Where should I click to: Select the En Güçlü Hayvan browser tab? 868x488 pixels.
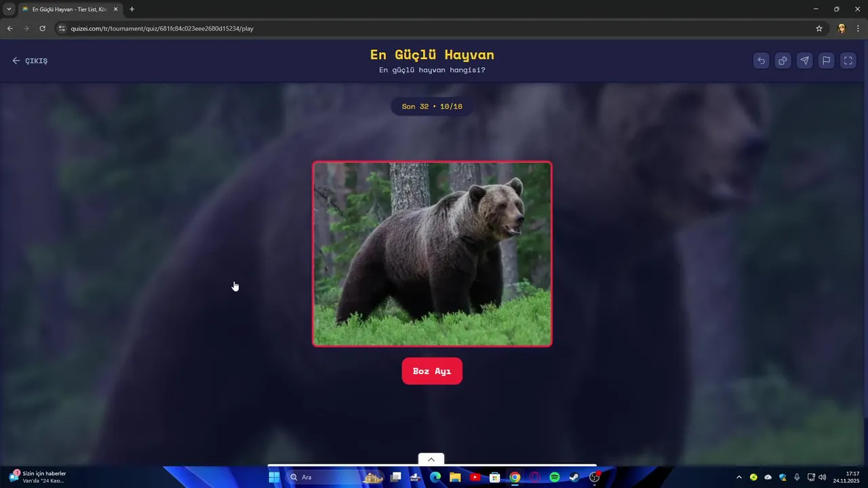[70, 9]
